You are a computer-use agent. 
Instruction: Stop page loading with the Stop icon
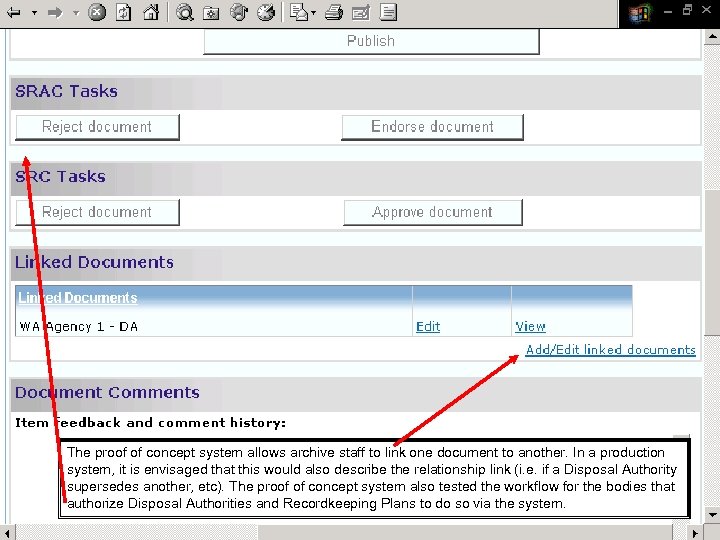(97, 12)
